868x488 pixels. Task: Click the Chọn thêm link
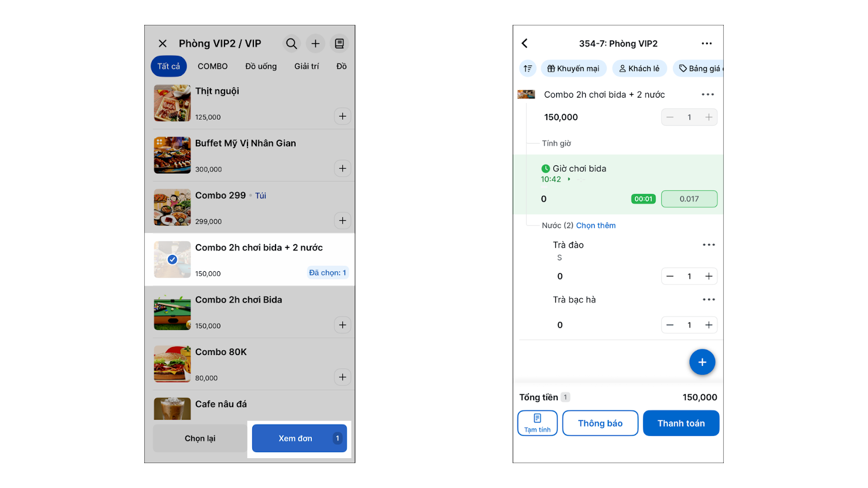596,226
